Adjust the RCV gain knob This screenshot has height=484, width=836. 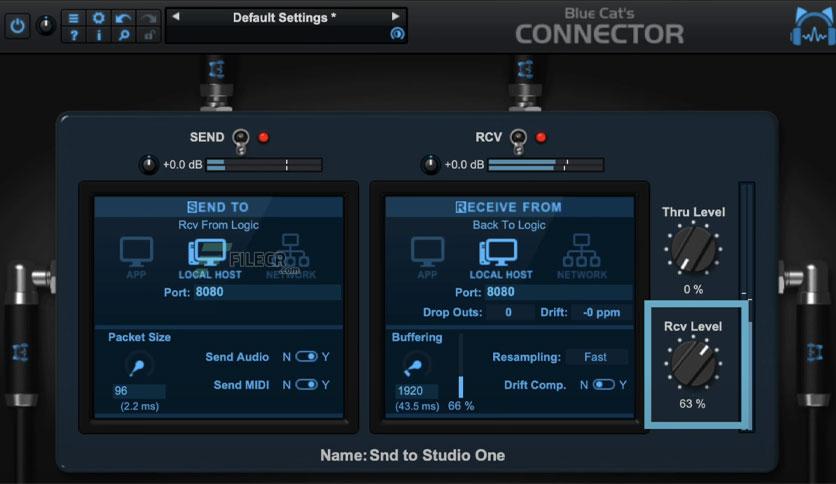[430, 165]
